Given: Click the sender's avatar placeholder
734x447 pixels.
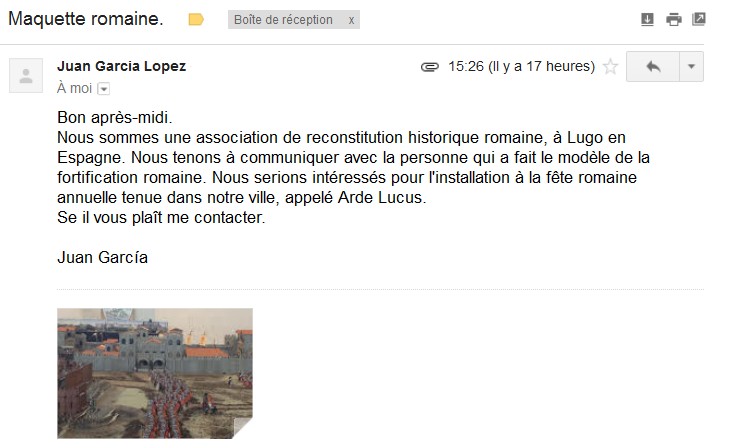Looking at the screenshot, I should (26, 75).
